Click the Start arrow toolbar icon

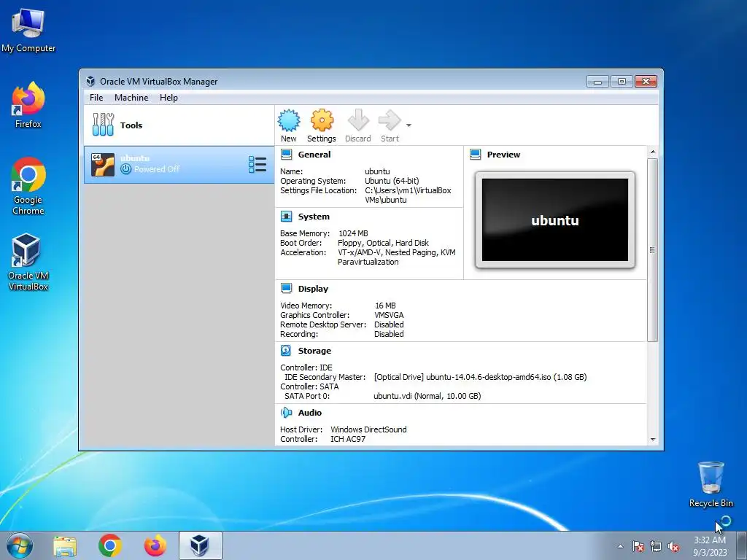click(390, 120)
